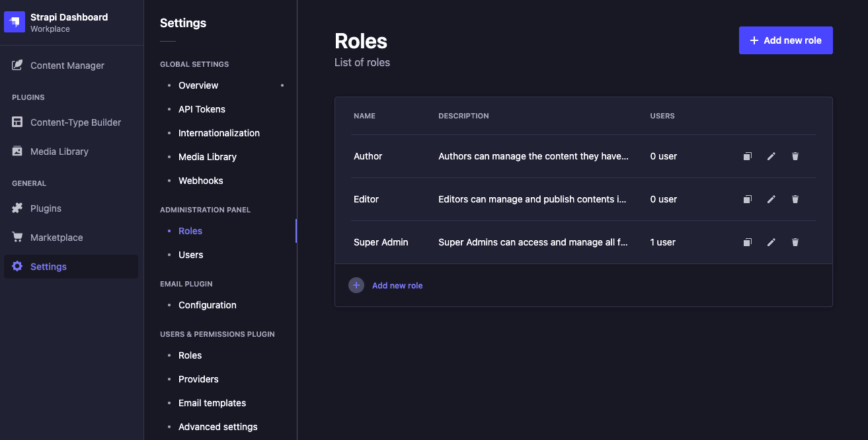
Task: Click the Workplace subtitle under Strapi Dashboard
Action: (50, 29)
